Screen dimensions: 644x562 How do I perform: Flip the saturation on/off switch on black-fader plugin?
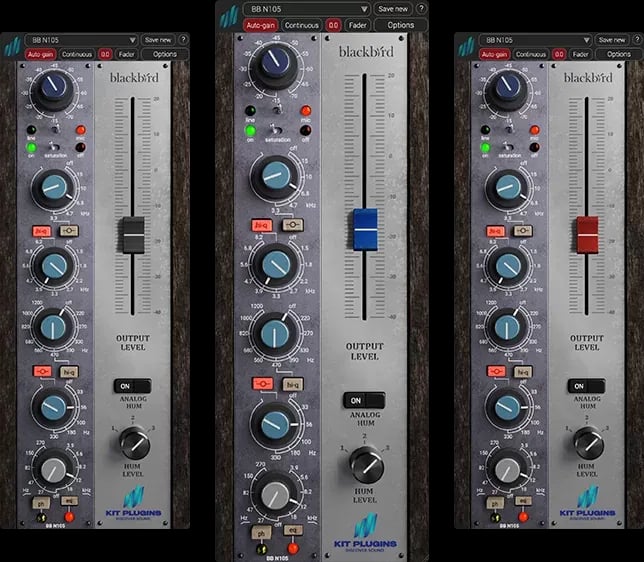[x=54, y=146]
